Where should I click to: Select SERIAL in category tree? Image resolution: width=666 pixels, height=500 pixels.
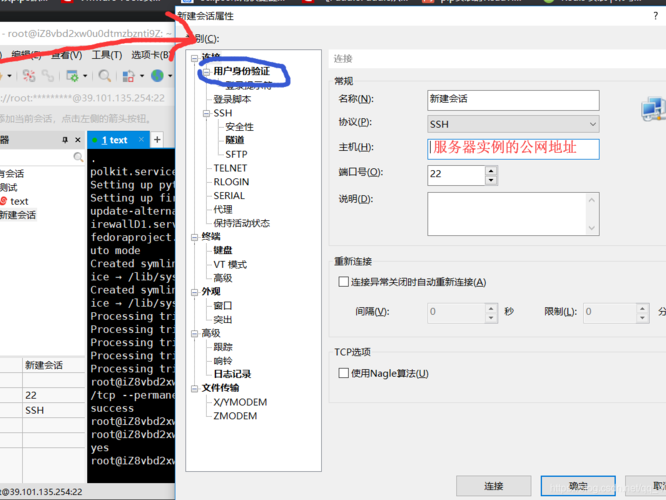click(x=229, y=196)
